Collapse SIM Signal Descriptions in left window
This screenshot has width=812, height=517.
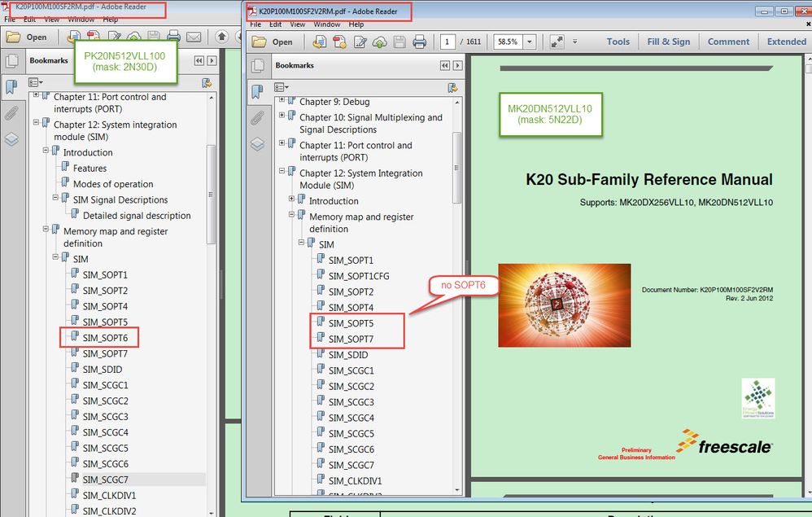click(x=55, y=198)
